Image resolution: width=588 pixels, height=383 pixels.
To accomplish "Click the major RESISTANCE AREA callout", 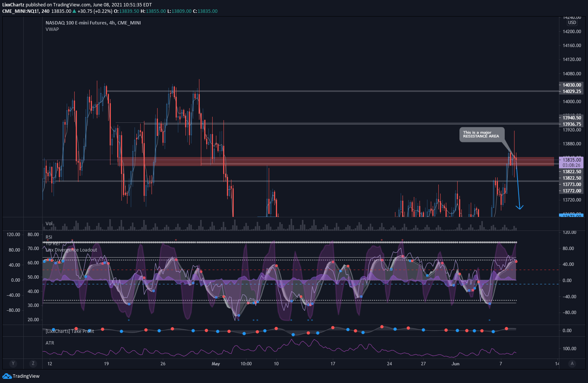I will 482,134.
